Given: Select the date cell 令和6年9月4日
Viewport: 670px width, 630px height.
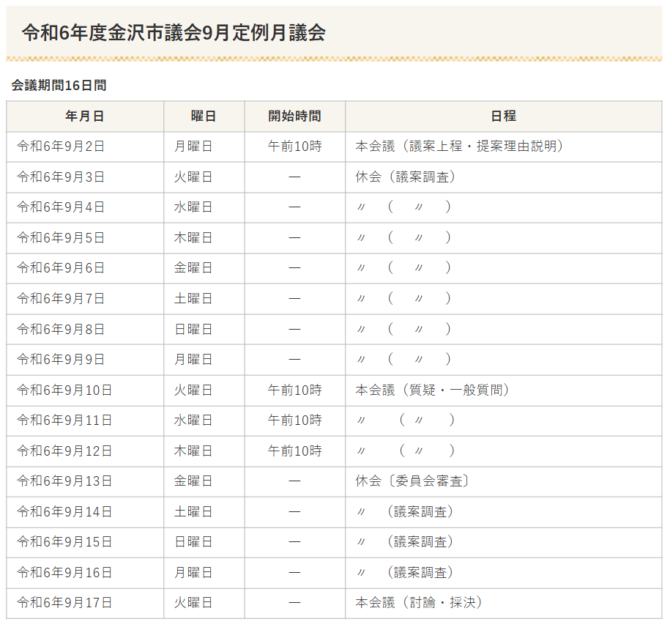Looking at the screenshot, I should [85, 207].
